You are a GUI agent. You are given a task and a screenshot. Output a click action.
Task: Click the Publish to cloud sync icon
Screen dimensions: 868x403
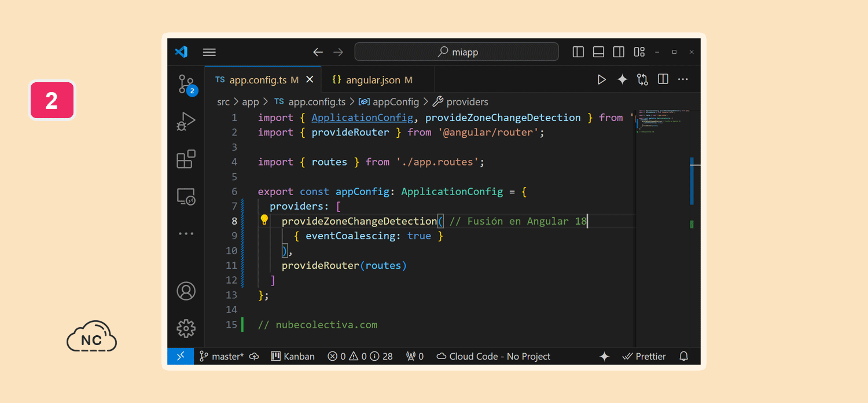[254, 357]
